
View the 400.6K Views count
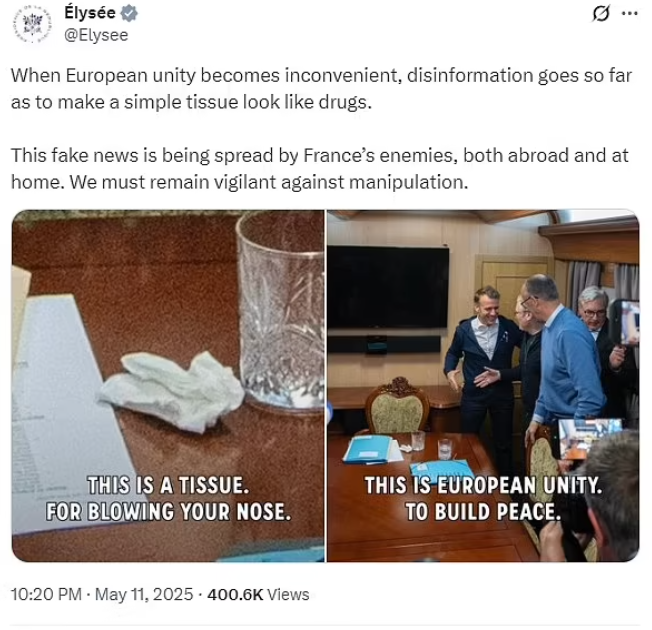pyautogui.click(x=258, y=594)
